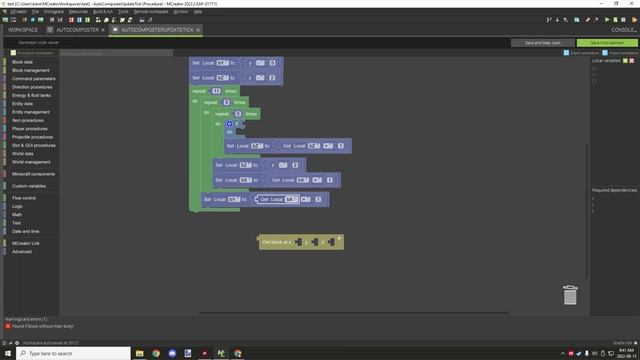Open Generated code viewer
The image size is (640, 360).
(x=38, y=42)
